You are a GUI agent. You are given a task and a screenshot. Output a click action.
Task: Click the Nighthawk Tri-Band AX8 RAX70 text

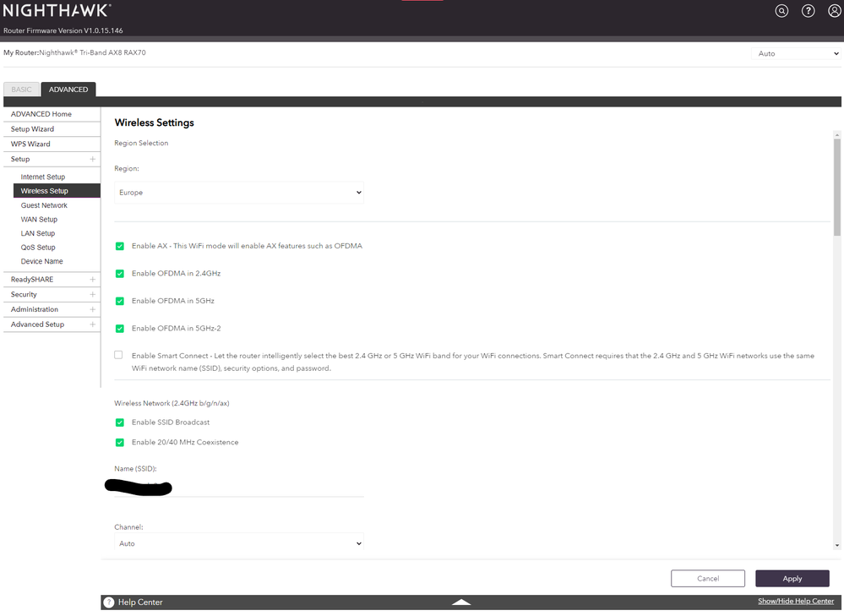(x=92, y=52)
